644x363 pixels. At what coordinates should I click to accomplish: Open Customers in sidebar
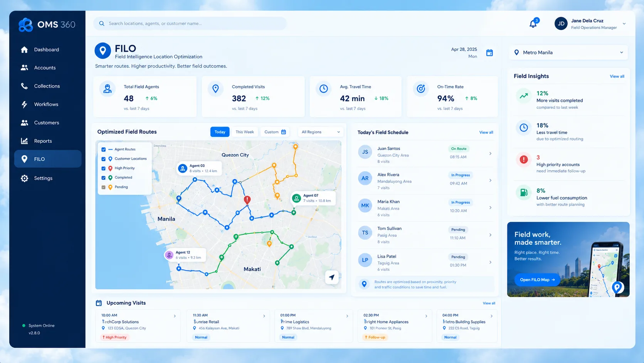[x=48, y=123]
